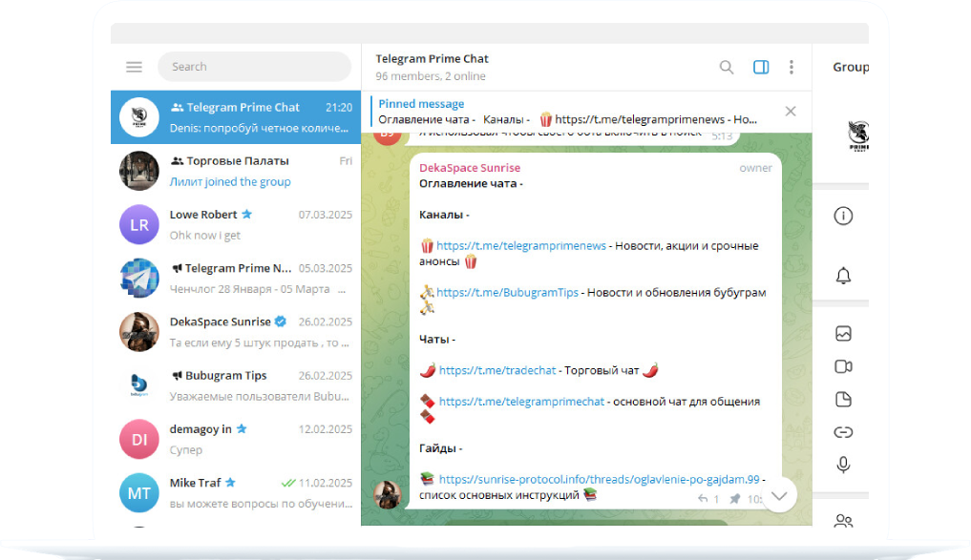Click the notifications bell icon
Screen dimensions: 971x560
point(843,276)
